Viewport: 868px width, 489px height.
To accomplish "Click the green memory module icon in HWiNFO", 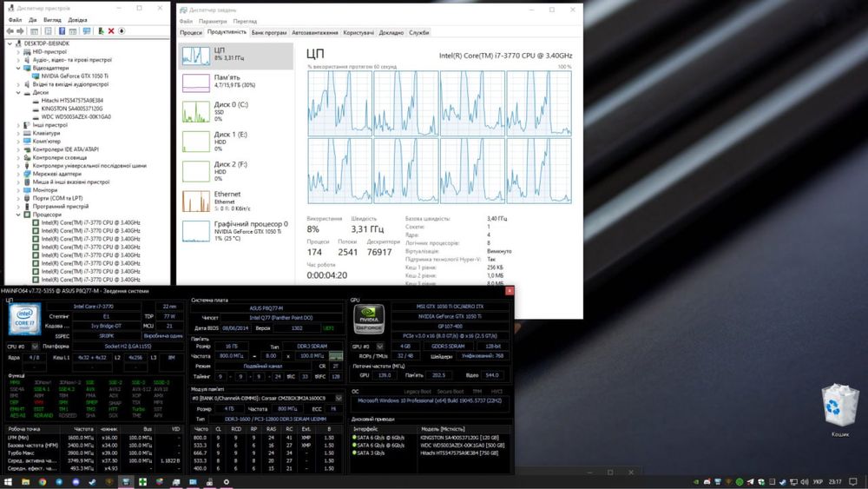I will click(335, 356).
